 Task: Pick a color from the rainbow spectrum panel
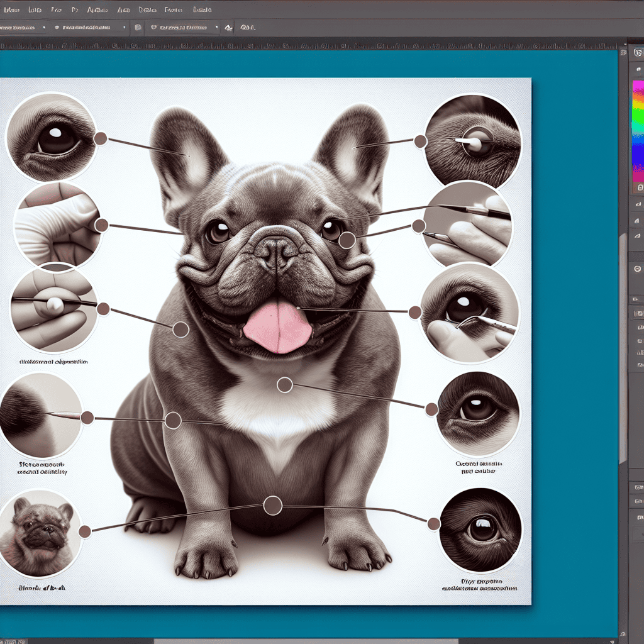638,131
